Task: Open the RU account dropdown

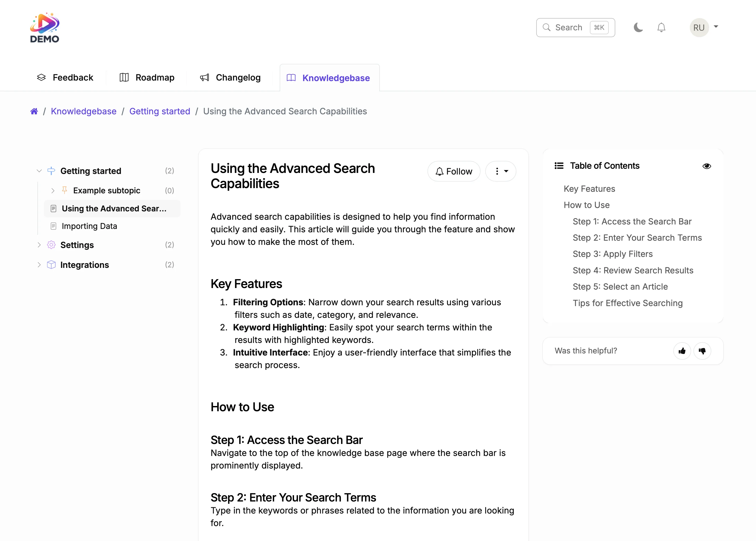Action: click(704, 27)
